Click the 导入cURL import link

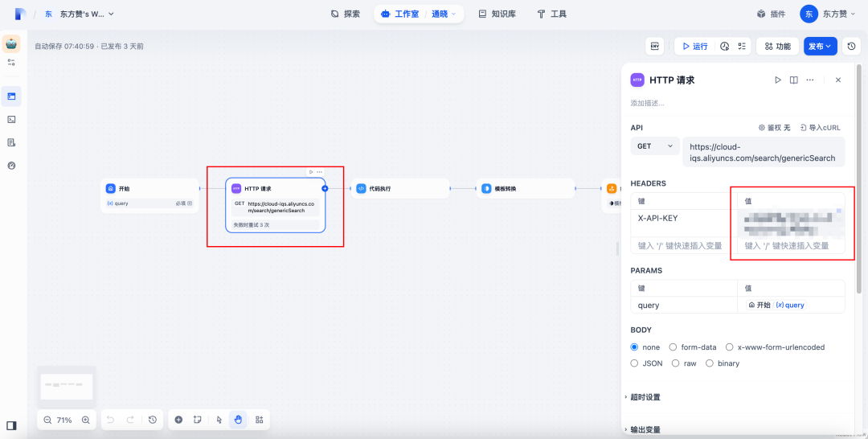[819, 128]
